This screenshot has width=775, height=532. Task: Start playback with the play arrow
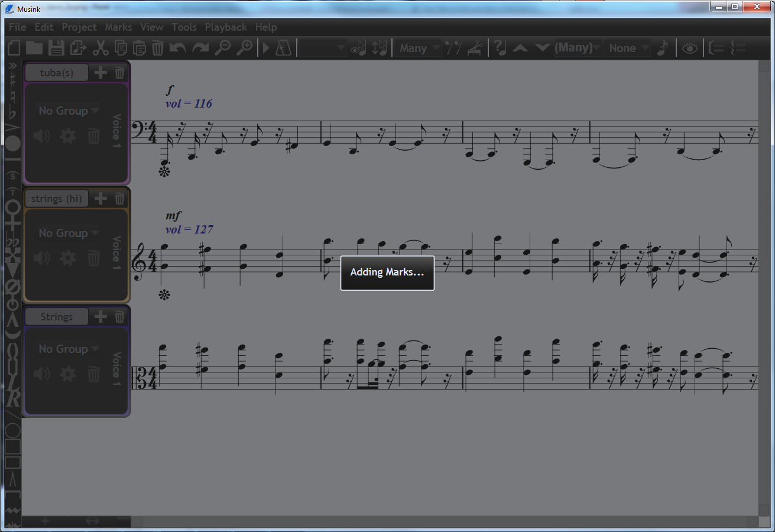click(x=265, y=48)
